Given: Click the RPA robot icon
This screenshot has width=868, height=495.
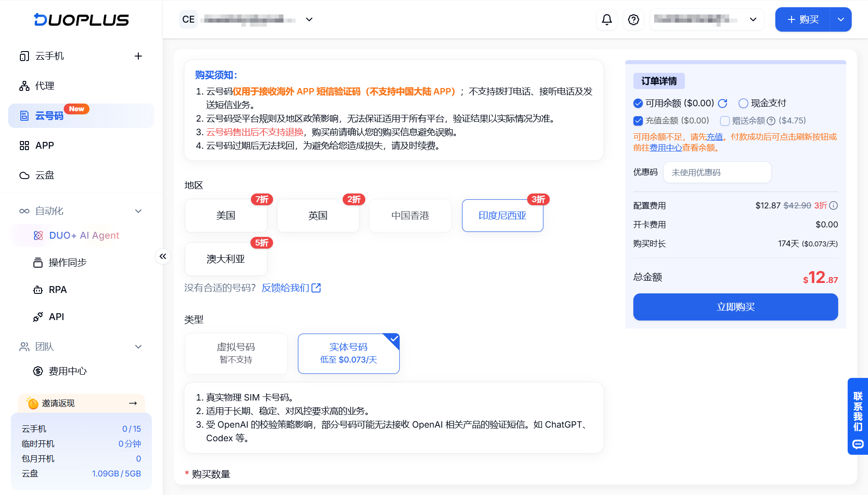Looking at the screenshot, I should [38, 290].
